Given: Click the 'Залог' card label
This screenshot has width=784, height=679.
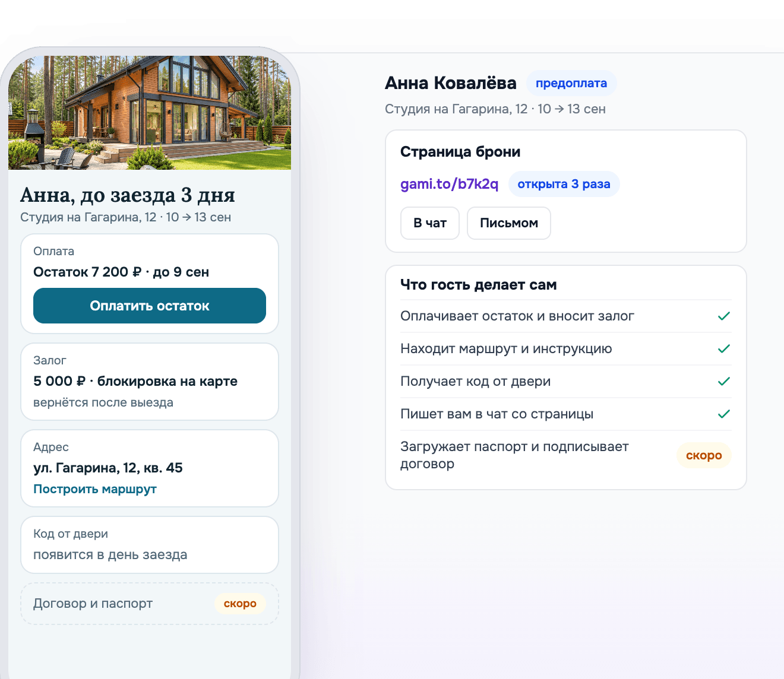Looking at the screenshot, I should click(x=50, y=360).
